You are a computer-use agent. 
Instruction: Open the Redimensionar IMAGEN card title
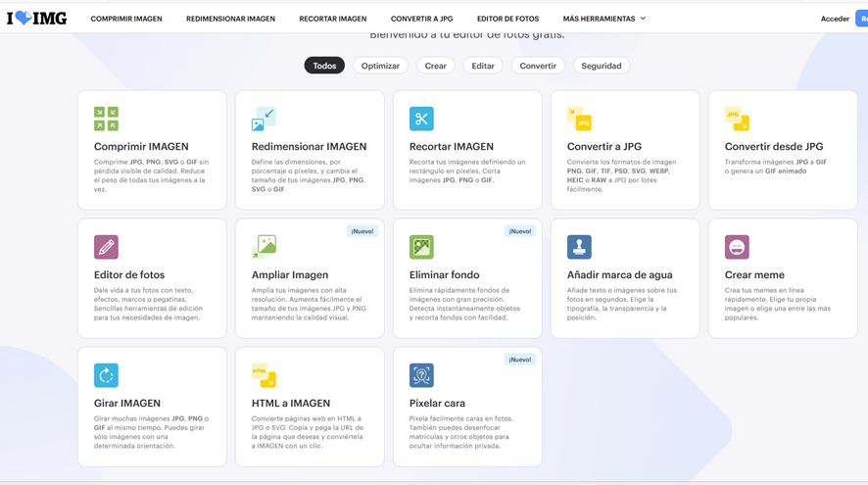click(x=309, y=146)
